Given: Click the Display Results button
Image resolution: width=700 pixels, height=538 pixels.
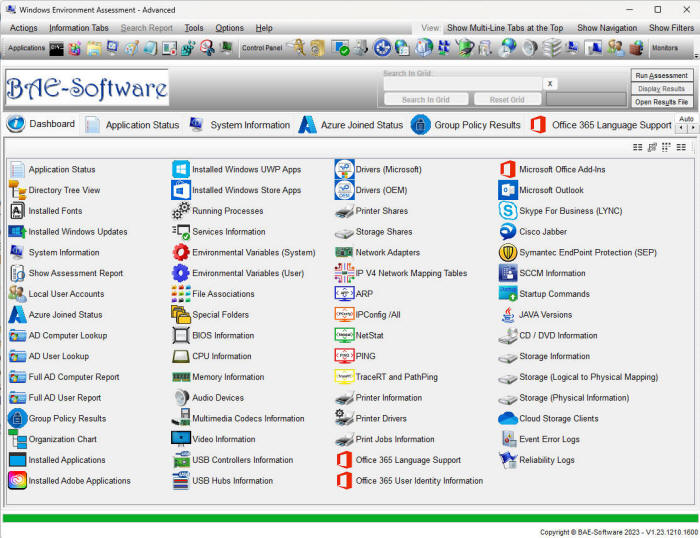Looking at the screenshot, I should tap(662, 89).
